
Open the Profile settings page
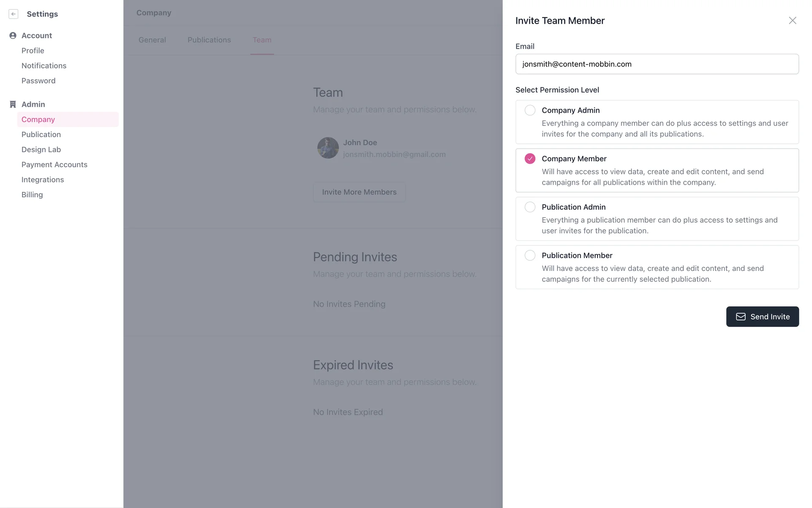[33, 51]
